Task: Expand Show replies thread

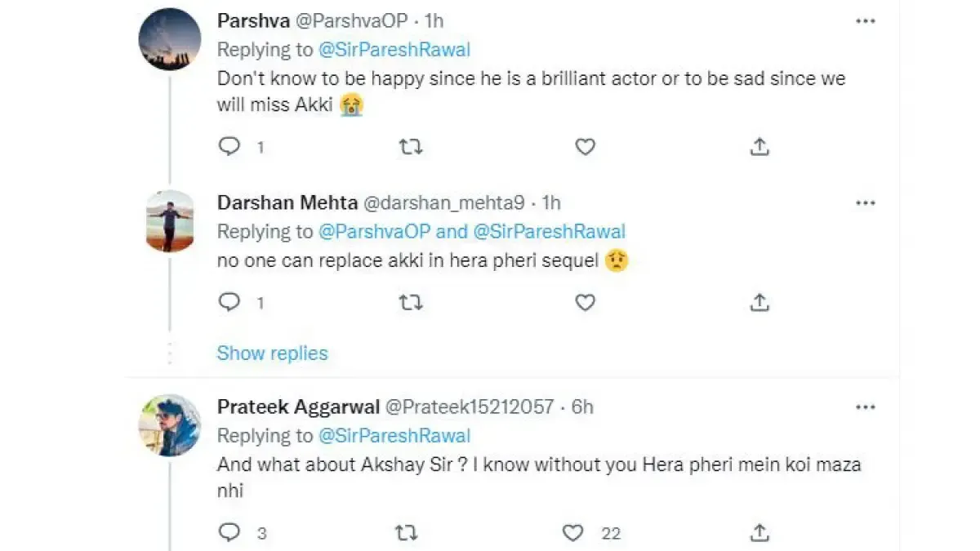Action: pyautogui.click(x=272, y=353)
